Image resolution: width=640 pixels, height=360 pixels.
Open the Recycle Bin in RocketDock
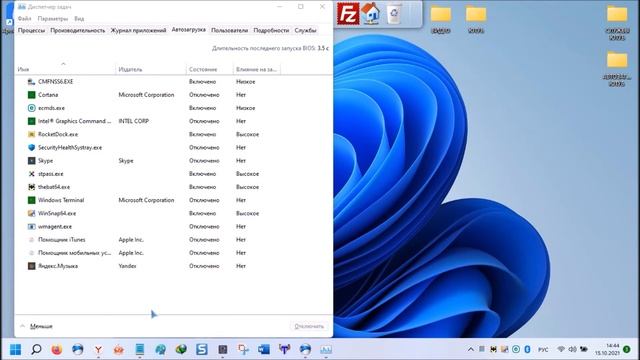tap(393, 13)
